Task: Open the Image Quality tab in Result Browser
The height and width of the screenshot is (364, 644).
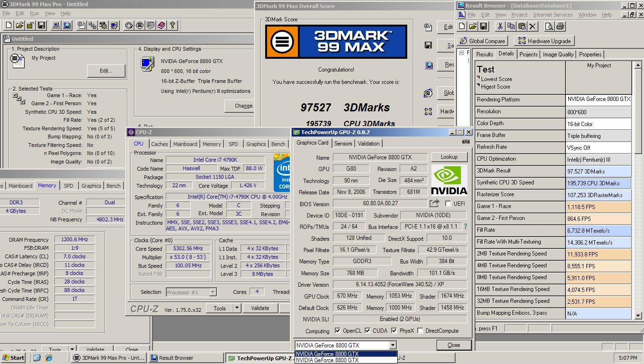Action: tap(558, 55)
